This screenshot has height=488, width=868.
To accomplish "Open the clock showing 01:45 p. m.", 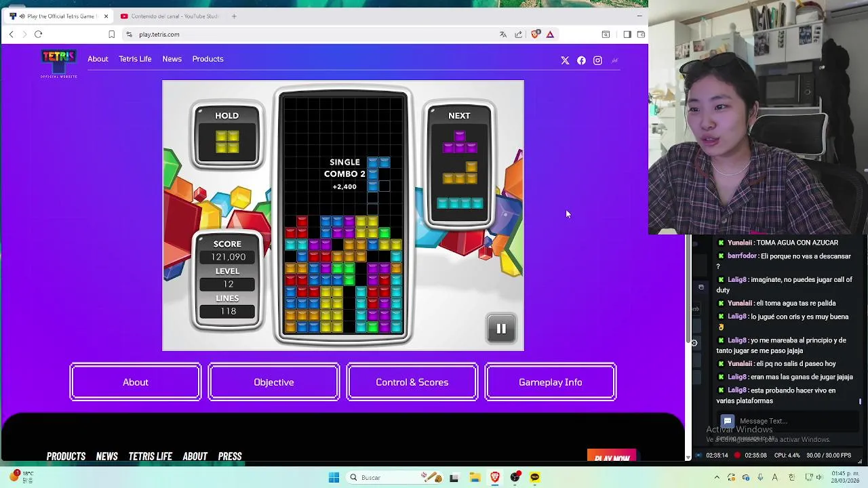I will (844, 477).
